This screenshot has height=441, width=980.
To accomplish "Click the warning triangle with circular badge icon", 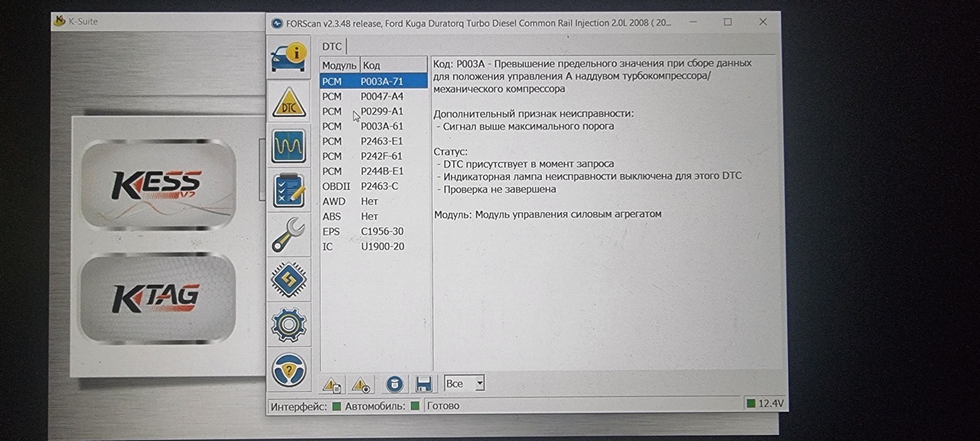I will 361,384.
